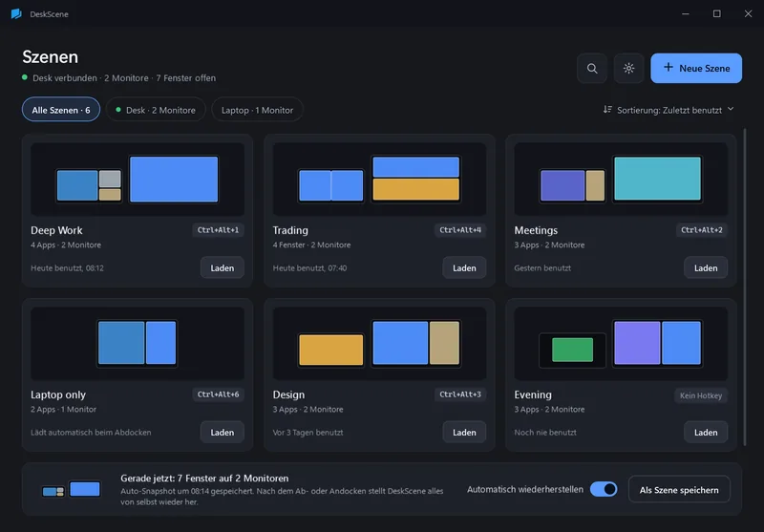Click the Deep Work scene title
This screenshot has height=532, width=764.
point(56,230)
